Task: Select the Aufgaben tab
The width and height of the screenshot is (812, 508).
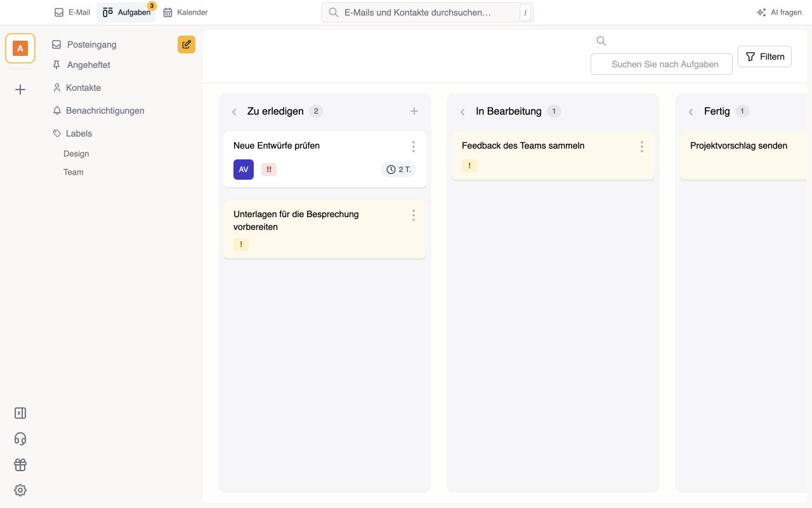Action: [x=126, y=12]
